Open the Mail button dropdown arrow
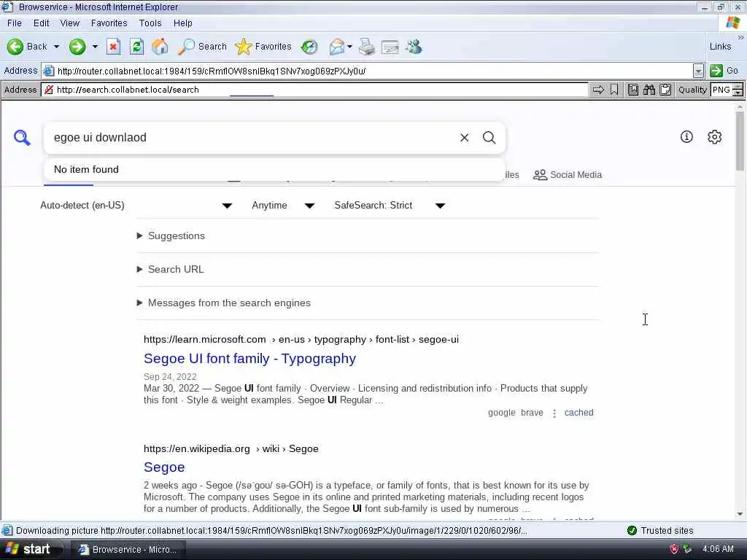The image size is (747, 560). click(x=349, y=47)
